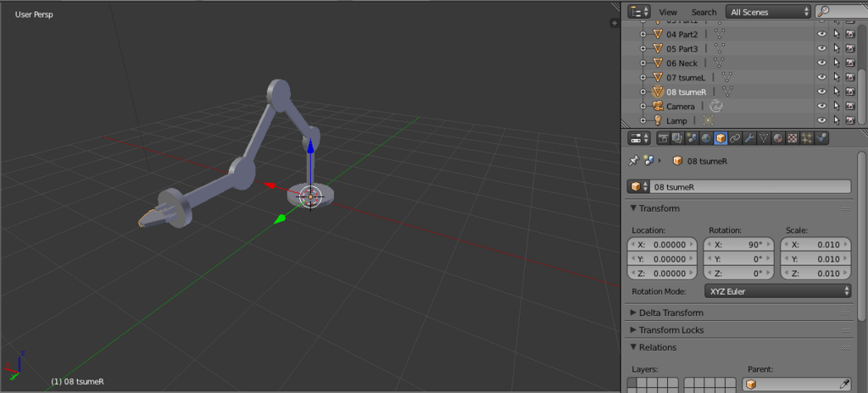Hide 06 Neck with its eye icon
The width and height of the screenshot is (868, 393).
point(822,64)
